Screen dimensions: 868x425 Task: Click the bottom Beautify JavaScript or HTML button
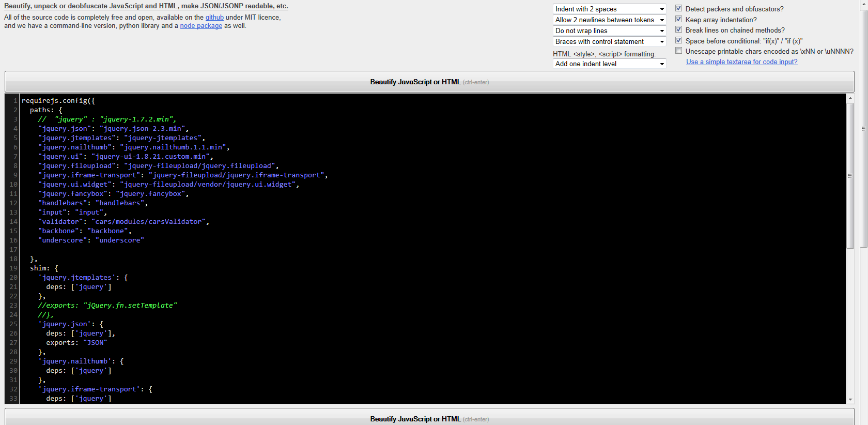(x=429, y=418)
